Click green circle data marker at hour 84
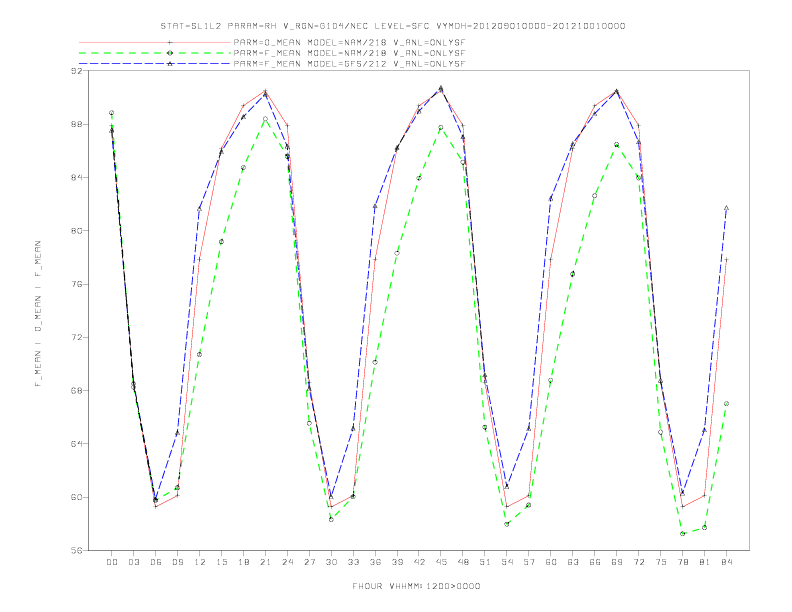792x612 pixels. (726, 403)
